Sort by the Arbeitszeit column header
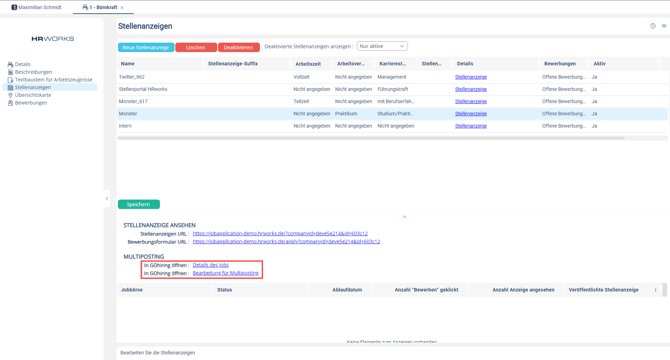Viewport: 670px width, 360px height. 308,64
